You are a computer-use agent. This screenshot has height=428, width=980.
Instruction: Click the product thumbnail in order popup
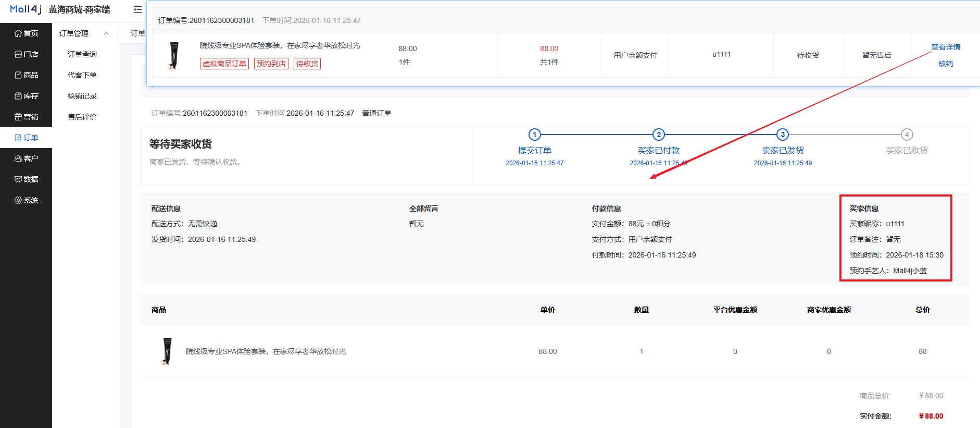pos(174,55)
